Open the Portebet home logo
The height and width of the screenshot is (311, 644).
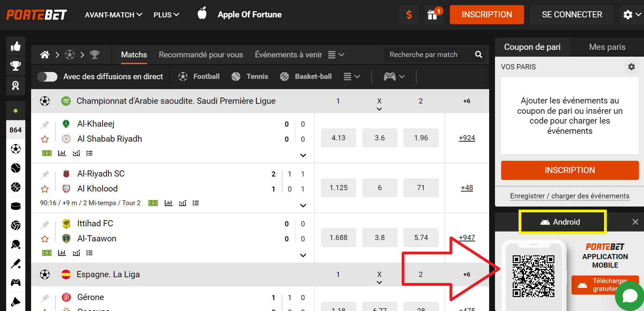[36, 15]
